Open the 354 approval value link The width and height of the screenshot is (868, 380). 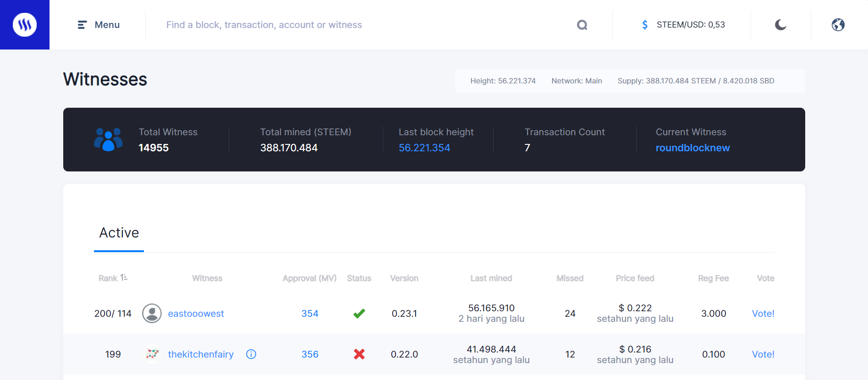click(x=310, y=314)
